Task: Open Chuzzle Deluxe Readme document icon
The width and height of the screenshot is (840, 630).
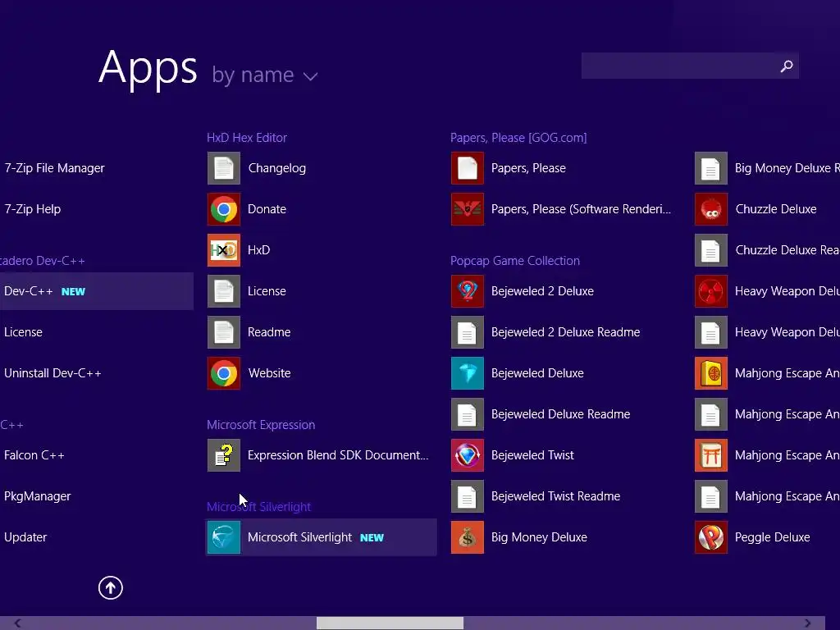Action: pos(711,250)
